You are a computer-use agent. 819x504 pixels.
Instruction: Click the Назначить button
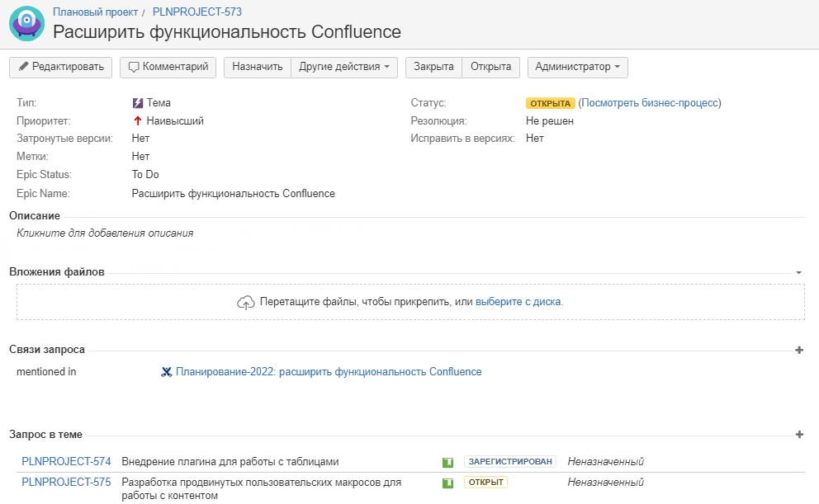pyautogui.click(x=258, y=68)
